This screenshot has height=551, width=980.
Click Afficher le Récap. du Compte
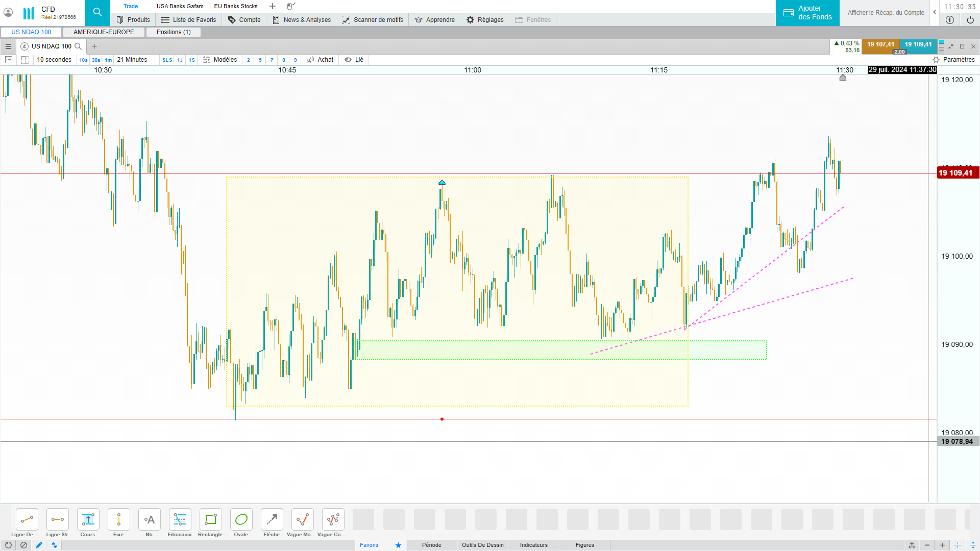pyautogui.click(x=886, y=13)
